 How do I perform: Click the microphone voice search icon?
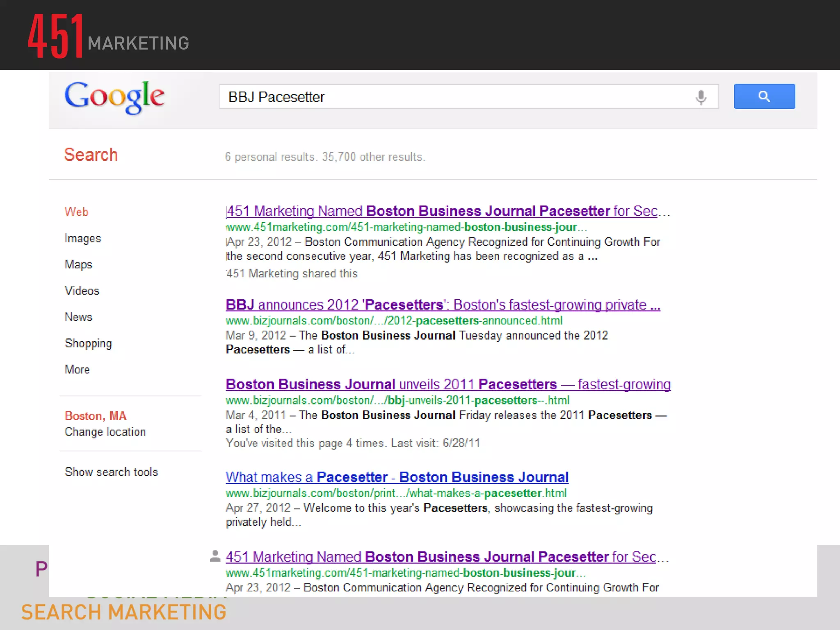[x=701, y=97]
